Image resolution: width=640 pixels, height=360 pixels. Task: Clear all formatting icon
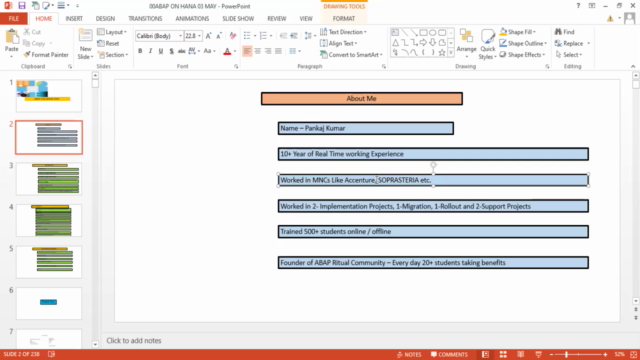click(x=233, y=36)
